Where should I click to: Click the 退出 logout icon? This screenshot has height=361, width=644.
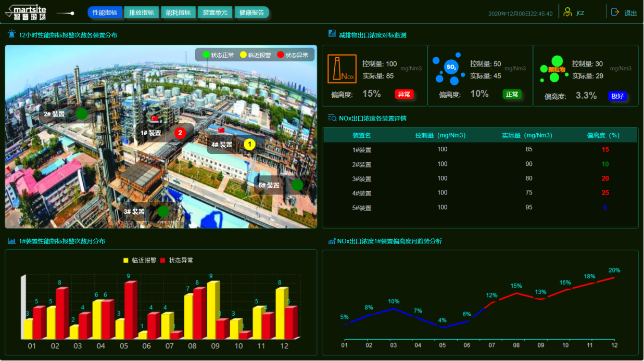point(615,12)
